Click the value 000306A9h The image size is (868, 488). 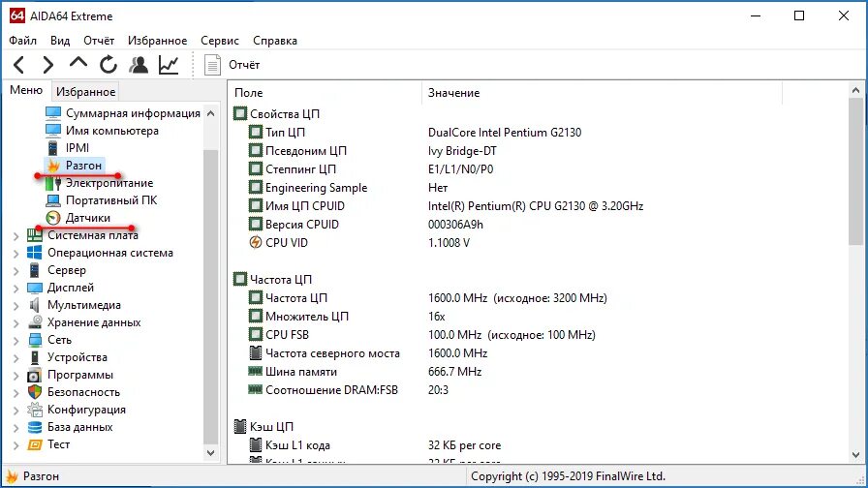pos(455,224)
